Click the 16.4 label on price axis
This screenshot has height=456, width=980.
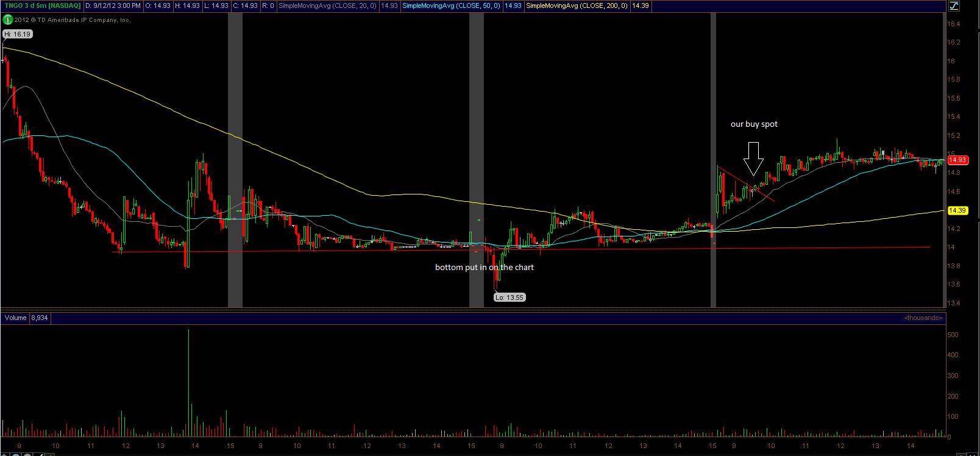[x=953, y=24]
